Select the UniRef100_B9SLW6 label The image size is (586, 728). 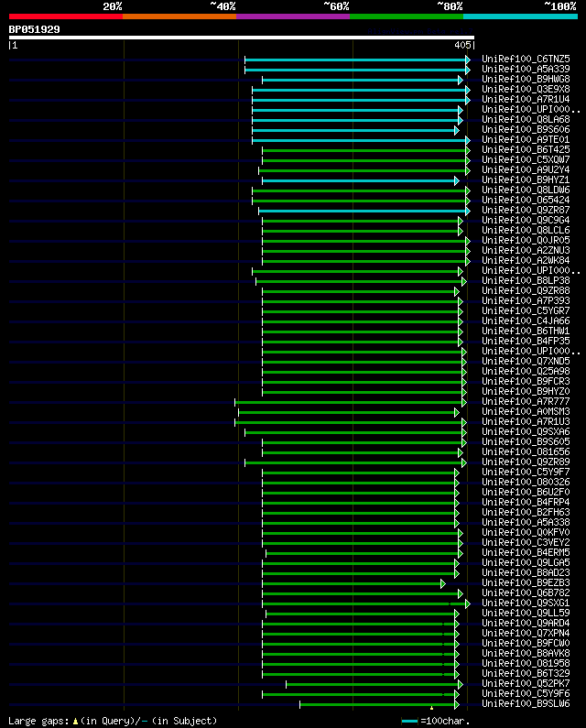pos(526,704)
